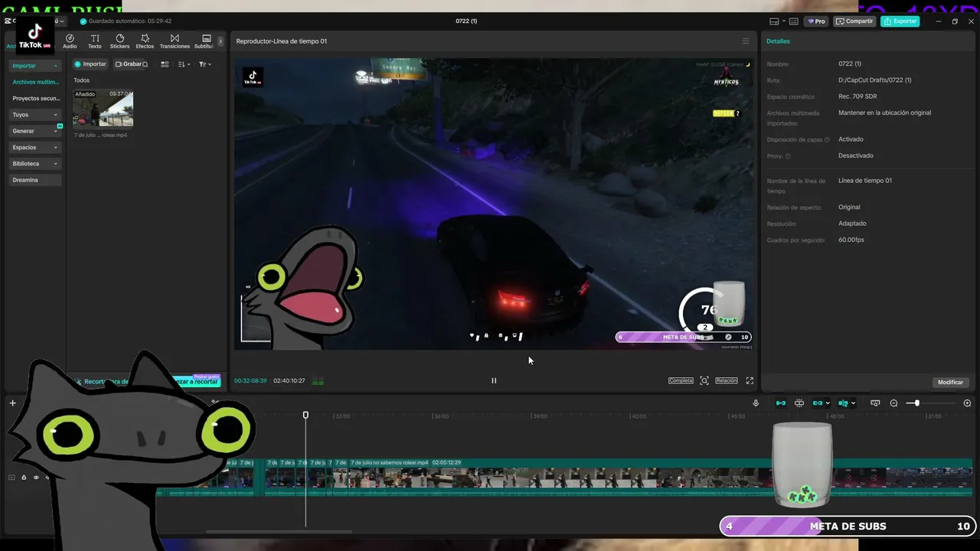Open the Texto tool tab
This screenshot has height=551, width=980.
coord(95,41)
